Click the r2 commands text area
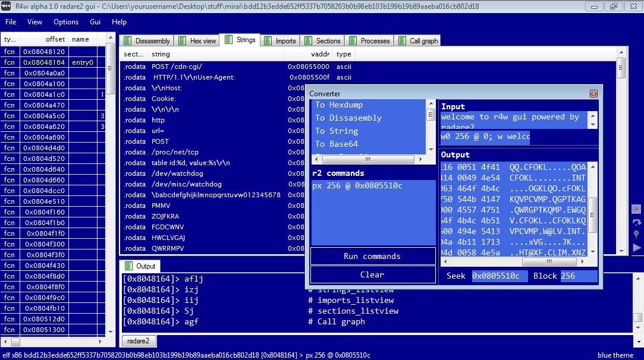 373,212
